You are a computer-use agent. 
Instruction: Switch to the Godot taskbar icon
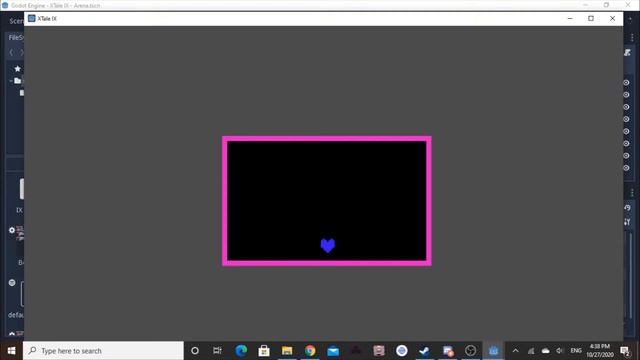pyautogui.click(x=493, y=351)
